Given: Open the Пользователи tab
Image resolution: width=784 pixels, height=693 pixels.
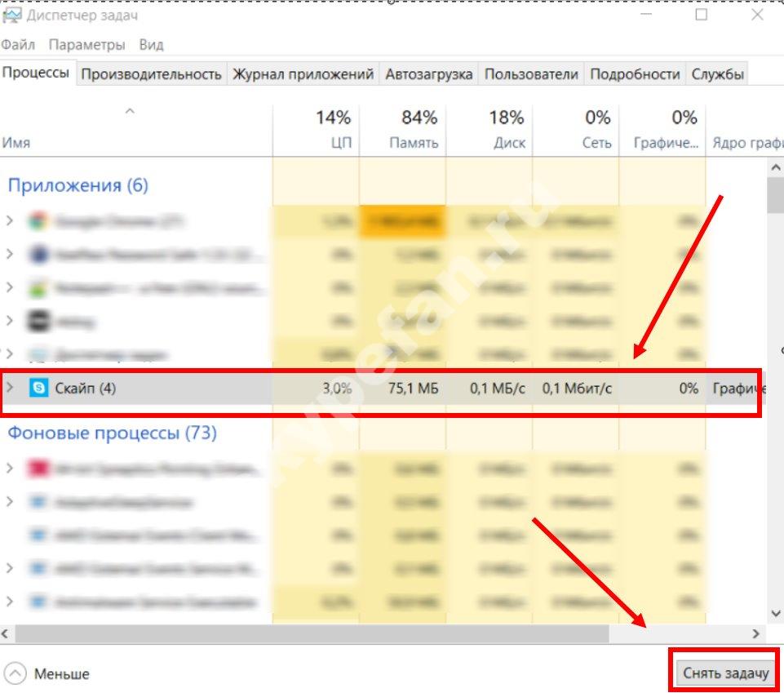Looking at the screenshot, I should click(x=531, y=74).
